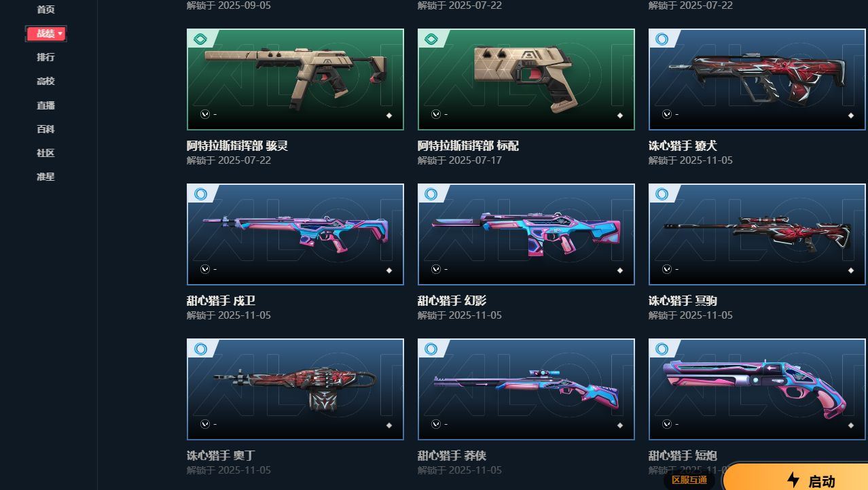Viewport: 868px width, 490px height.
Task: Click the 启动 launch button
Action: point(796,478)
